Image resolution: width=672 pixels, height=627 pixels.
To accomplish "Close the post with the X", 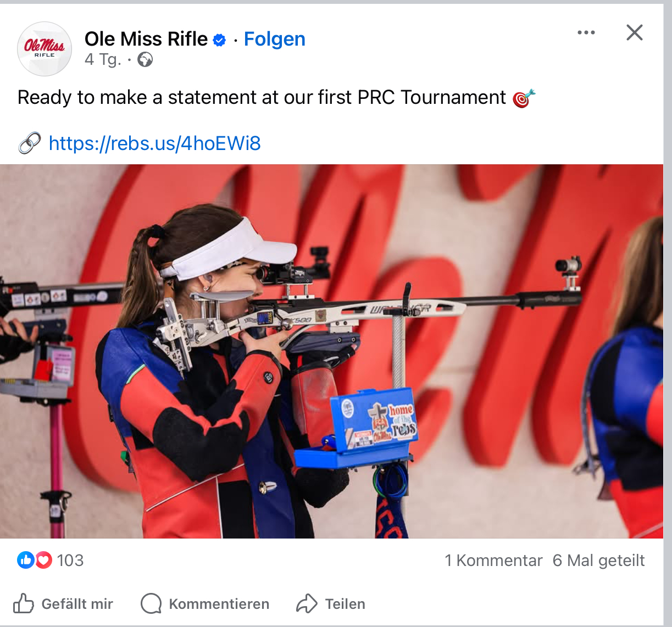I will 634,33.
